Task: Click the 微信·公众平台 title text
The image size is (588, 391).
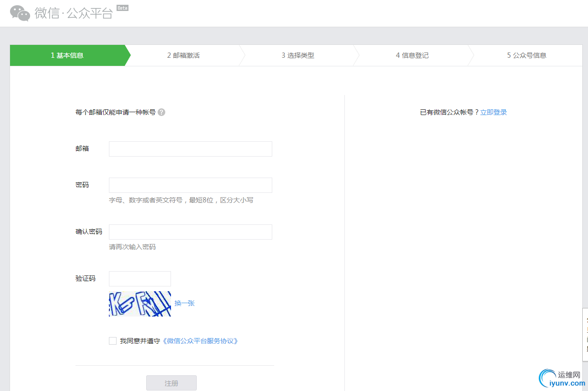Action: pos(74,13)
